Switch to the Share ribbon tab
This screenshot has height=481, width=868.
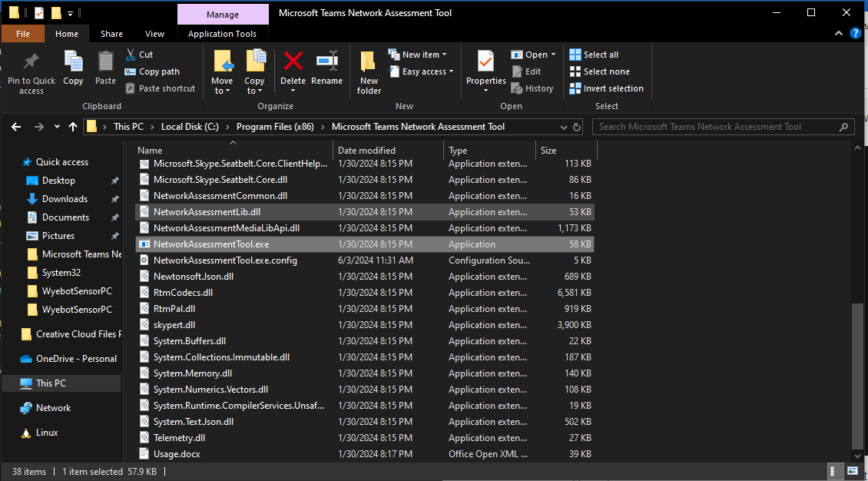coord(111,34)
